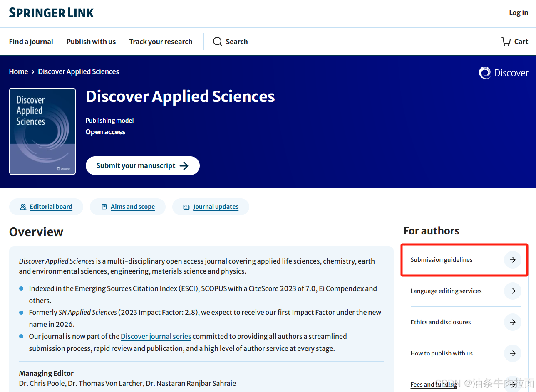Screen dimensions: 536x392
Task: Click the Publishing model label
Action: (x=110, y=121)
